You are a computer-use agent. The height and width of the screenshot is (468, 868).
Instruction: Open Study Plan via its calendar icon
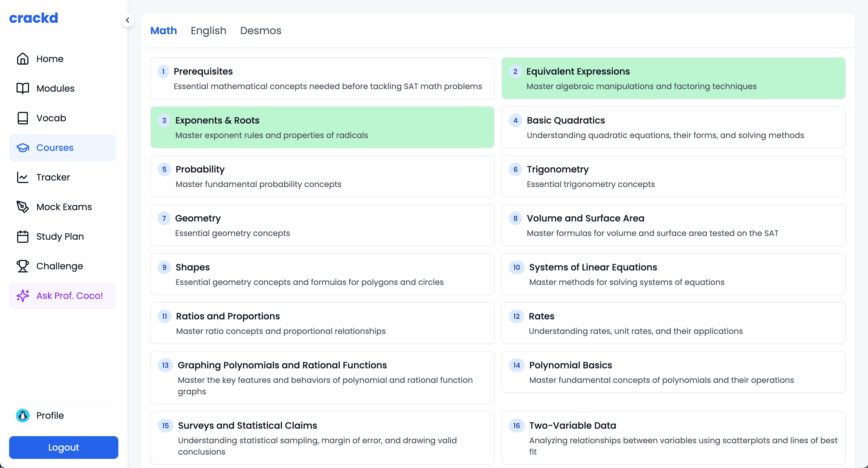pos(22,237)
